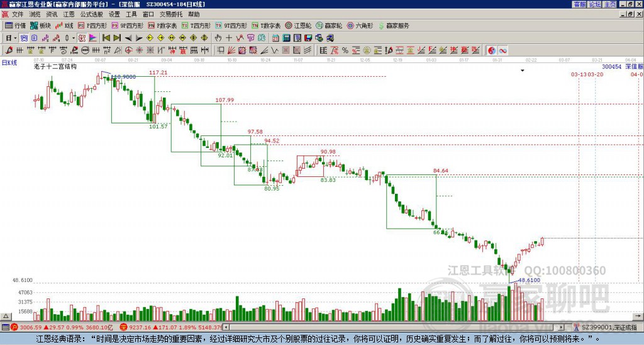Toggle the infinity symbol icon
The image size is (644, 345).
[x=502, y=50]
